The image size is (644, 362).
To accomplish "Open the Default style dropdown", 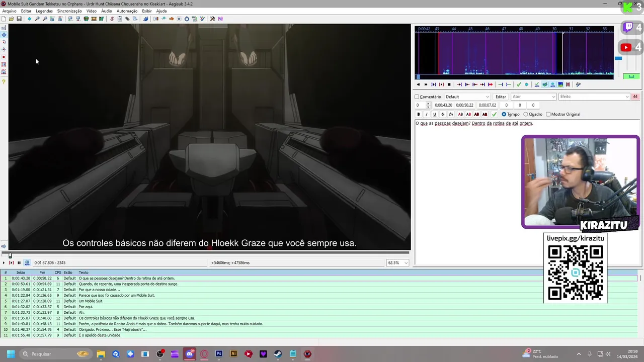I will coord(467,97).
